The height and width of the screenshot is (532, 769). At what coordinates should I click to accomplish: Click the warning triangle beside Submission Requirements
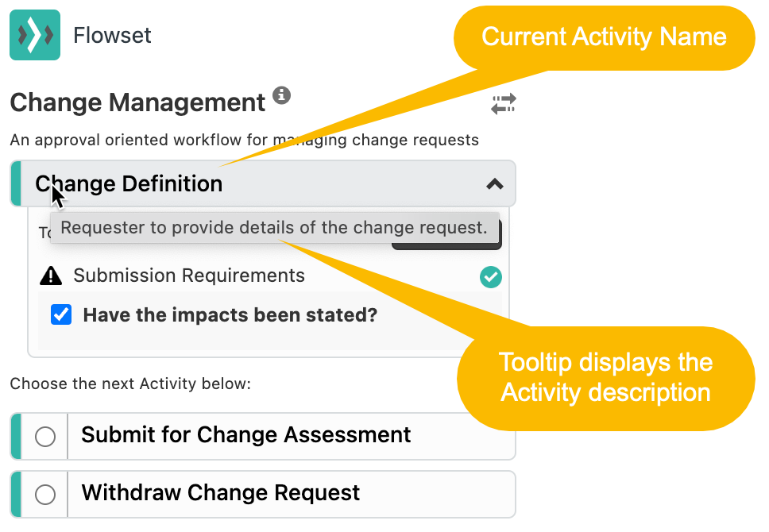click(x=51, y=276)
